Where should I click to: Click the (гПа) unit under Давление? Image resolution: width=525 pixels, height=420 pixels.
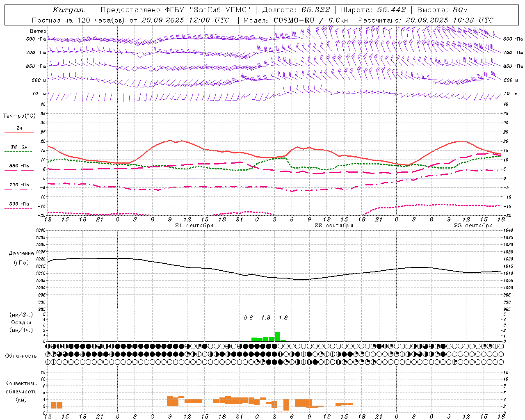[21, 262]
